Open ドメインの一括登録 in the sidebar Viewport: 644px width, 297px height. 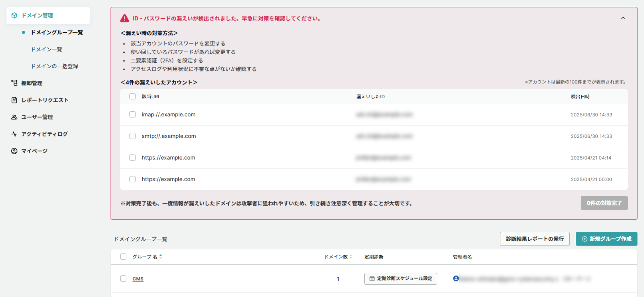[54, 66]
